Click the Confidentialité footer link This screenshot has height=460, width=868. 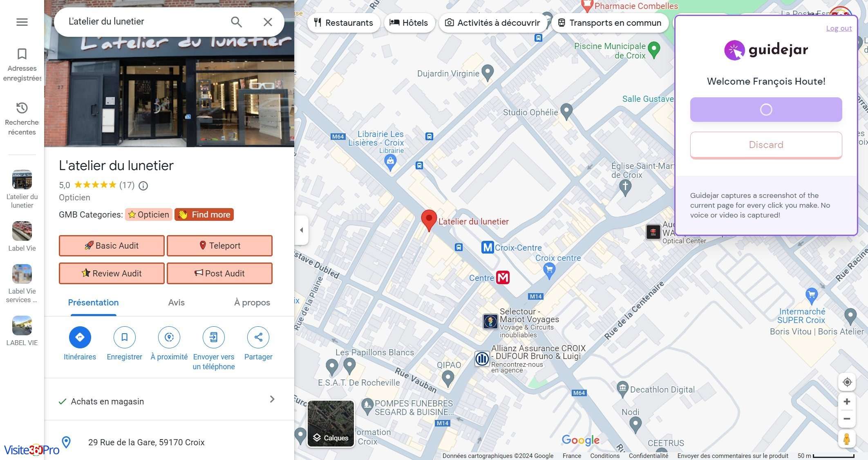pyautogui.click(x=649, y=456)
